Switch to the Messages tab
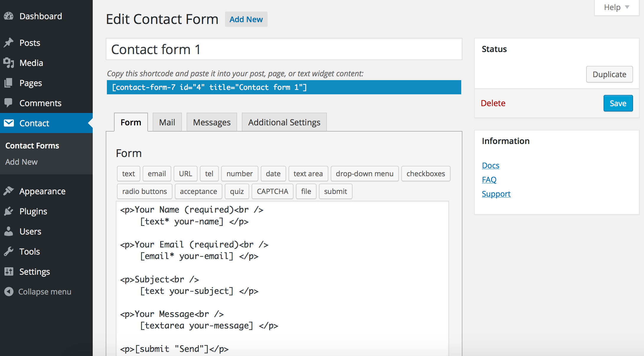This screenshot has width=644, height=356. 211,122
